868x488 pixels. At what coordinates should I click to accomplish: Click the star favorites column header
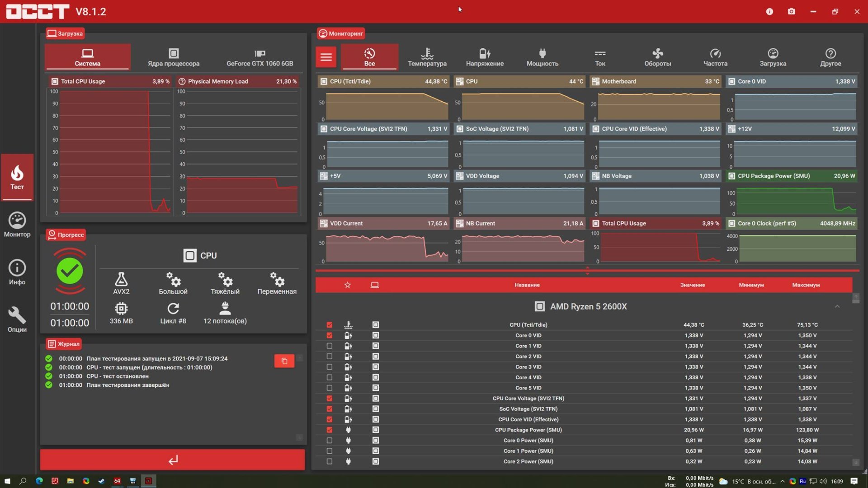tap(347, 285)
